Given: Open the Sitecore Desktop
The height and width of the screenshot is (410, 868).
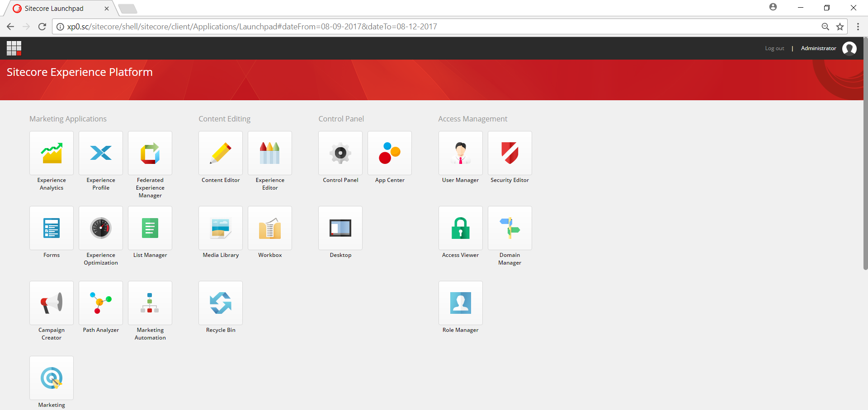Looking at the screenshot, I should (x=340, y=228).
